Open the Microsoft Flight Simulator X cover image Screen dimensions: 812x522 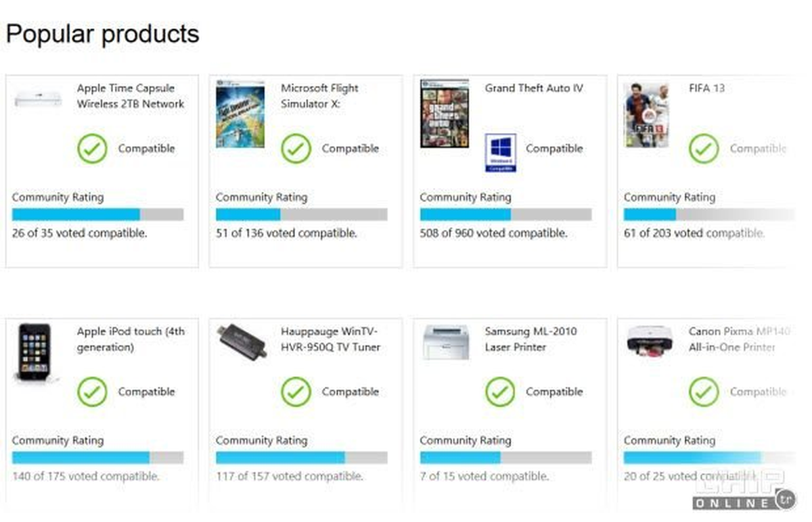tap(231, 114)
